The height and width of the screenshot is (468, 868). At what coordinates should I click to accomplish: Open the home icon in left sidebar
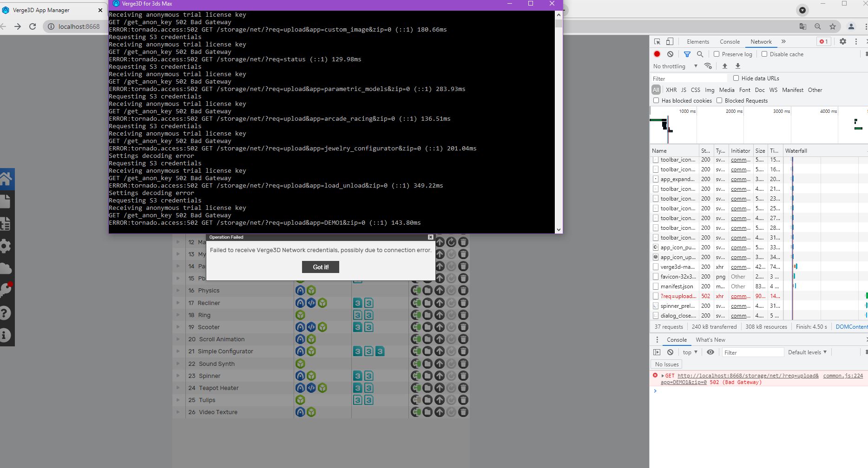point(6,179)
